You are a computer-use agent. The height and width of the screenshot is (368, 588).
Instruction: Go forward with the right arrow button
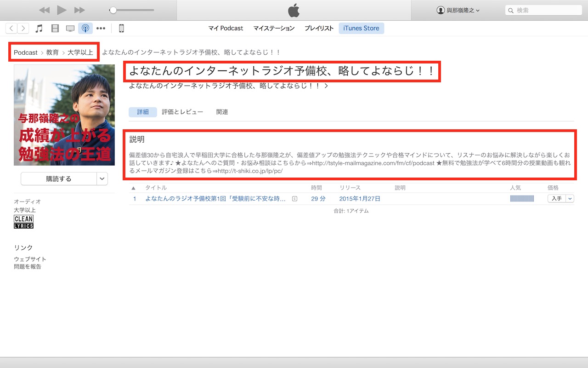(x=23, y=29)
